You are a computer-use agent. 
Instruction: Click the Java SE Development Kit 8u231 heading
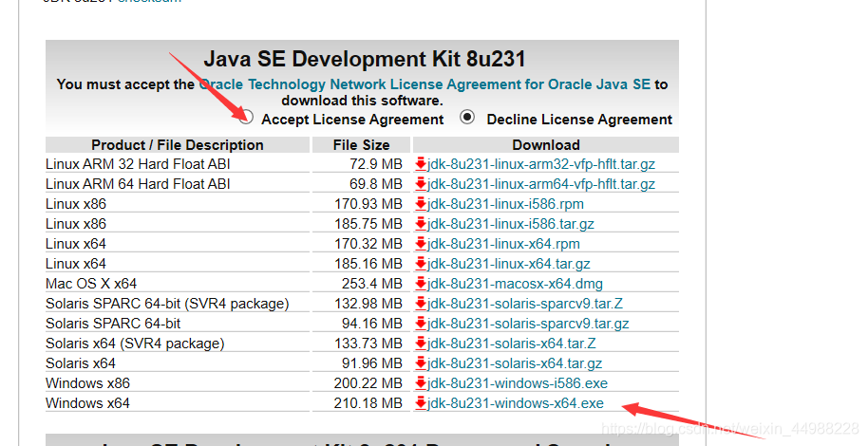point(365,59)
